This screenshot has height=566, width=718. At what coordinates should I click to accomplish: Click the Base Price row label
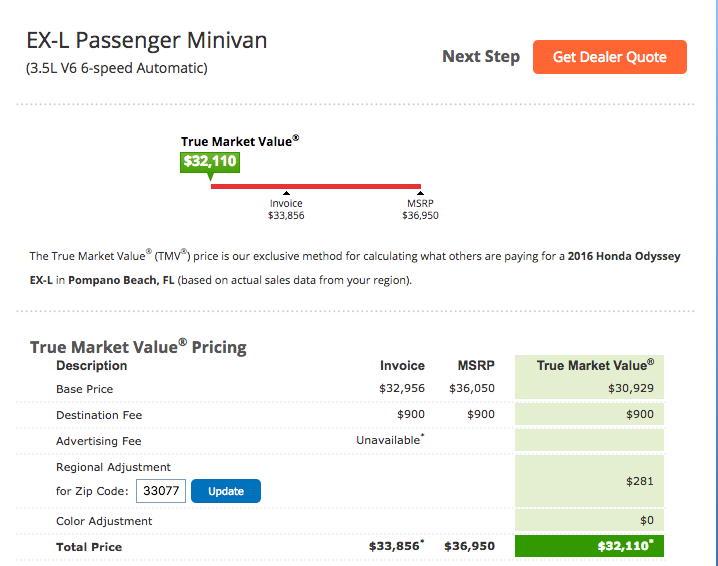pyautogui.click(x=84, y=389)
